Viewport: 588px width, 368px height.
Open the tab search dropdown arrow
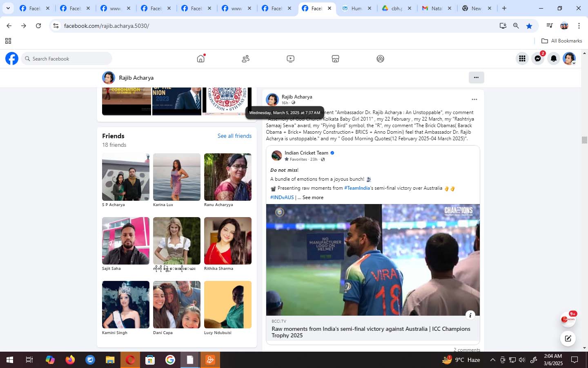pos(8,8)
